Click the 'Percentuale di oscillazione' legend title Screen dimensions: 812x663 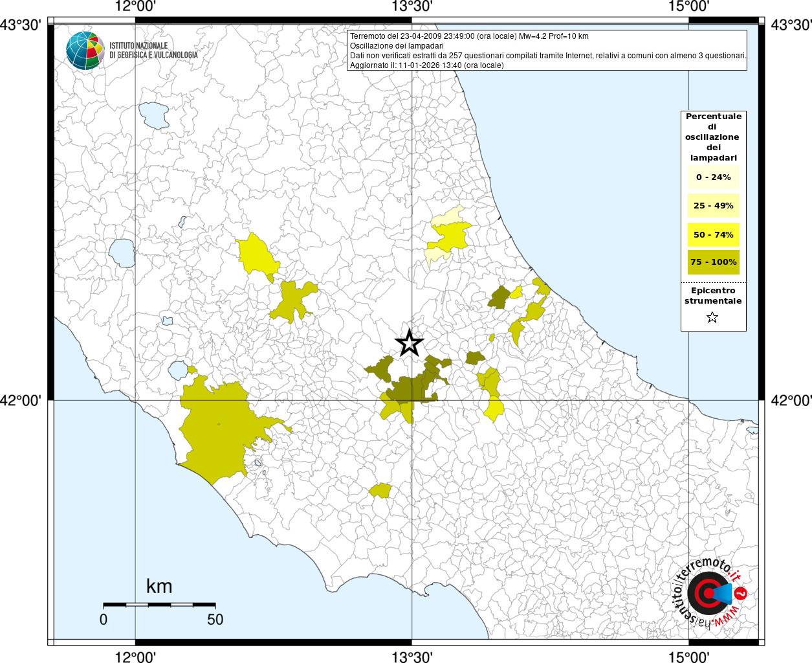(x=713, y=137)
